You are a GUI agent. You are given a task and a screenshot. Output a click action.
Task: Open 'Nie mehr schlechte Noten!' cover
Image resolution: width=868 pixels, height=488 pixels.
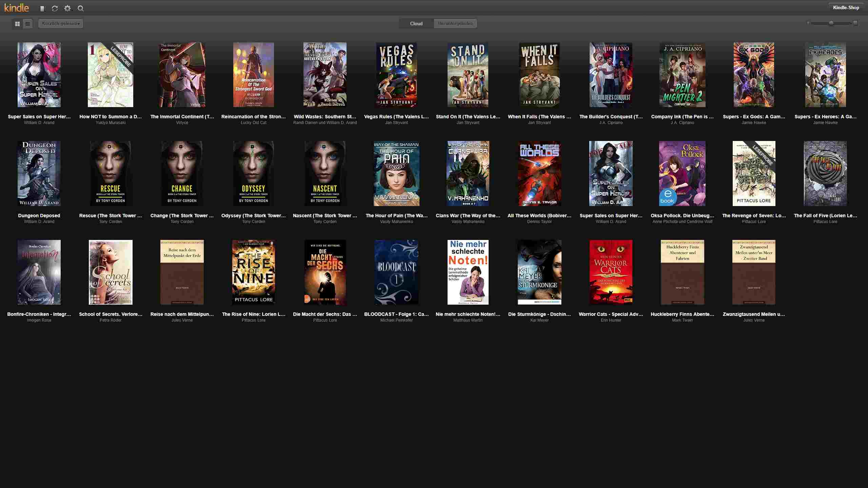pyautogui.click(x=468, y=272)
